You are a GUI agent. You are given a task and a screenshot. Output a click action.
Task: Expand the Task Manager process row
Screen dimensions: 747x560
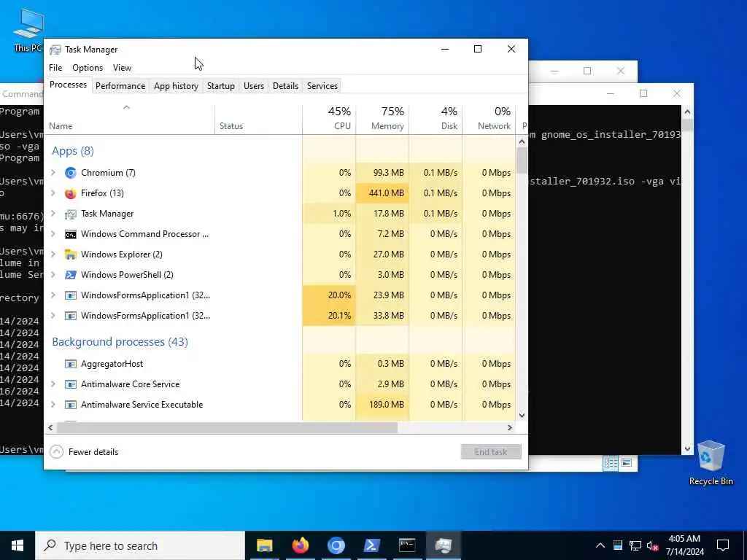[53, 214]
